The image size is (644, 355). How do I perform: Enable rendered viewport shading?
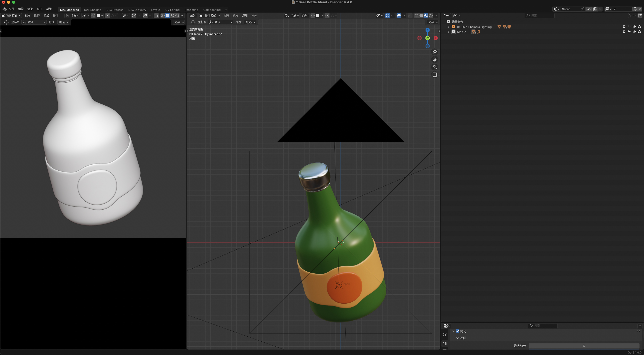coord(431,16)
